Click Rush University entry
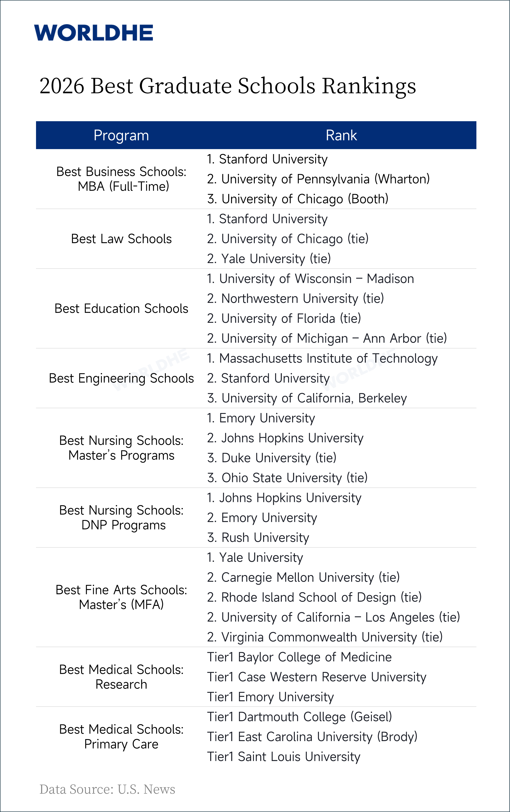This screenshot has width=510, height=812. [258, 538]
